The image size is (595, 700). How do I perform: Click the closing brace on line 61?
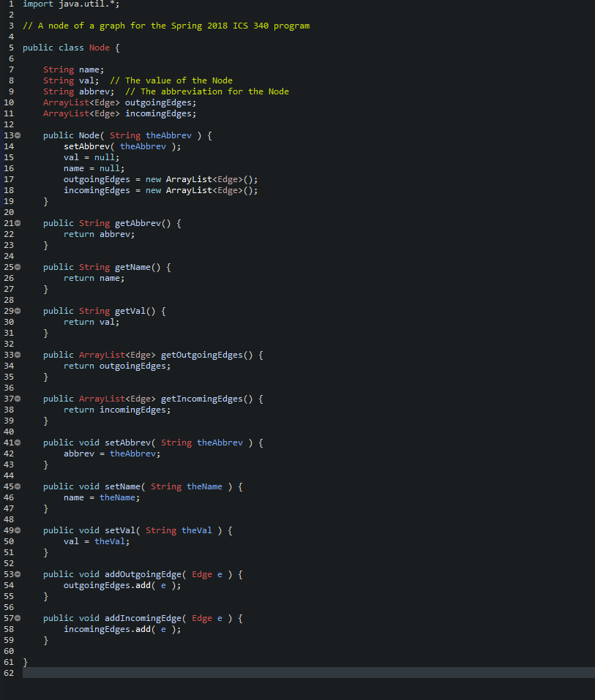click(26, 662)
